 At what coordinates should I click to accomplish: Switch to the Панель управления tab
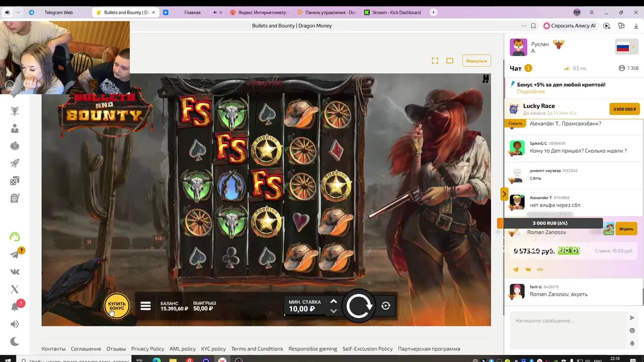tap(327, 12)
